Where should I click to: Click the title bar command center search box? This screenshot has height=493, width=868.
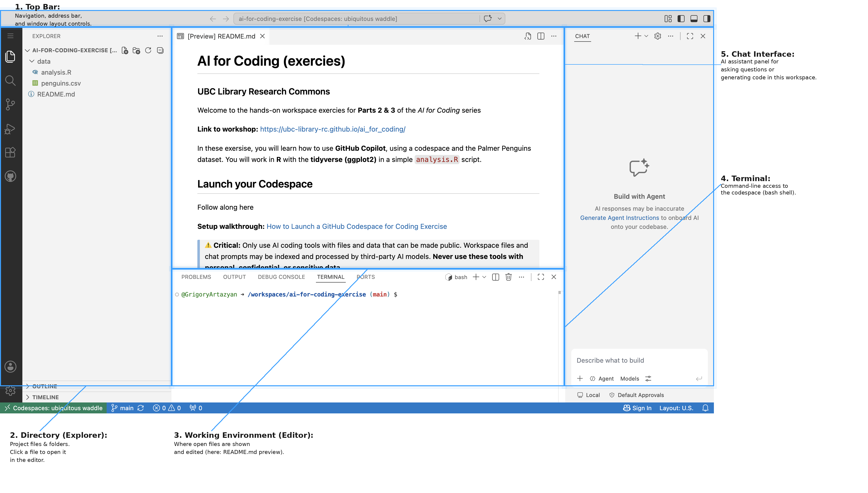[356, 19]
